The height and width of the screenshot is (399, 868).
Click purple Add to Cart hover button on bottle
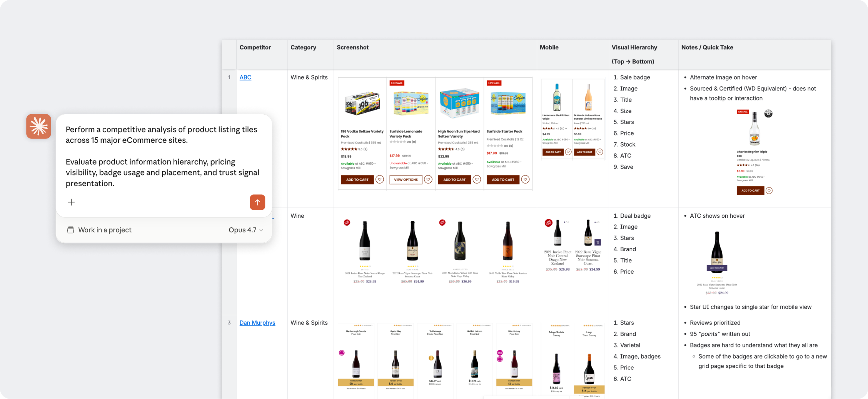coord(717,268)
